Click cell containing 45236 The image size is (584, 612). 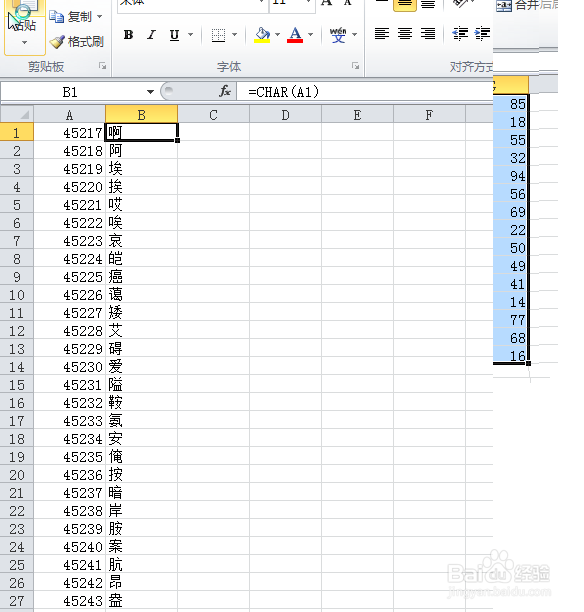coord(69,475)
